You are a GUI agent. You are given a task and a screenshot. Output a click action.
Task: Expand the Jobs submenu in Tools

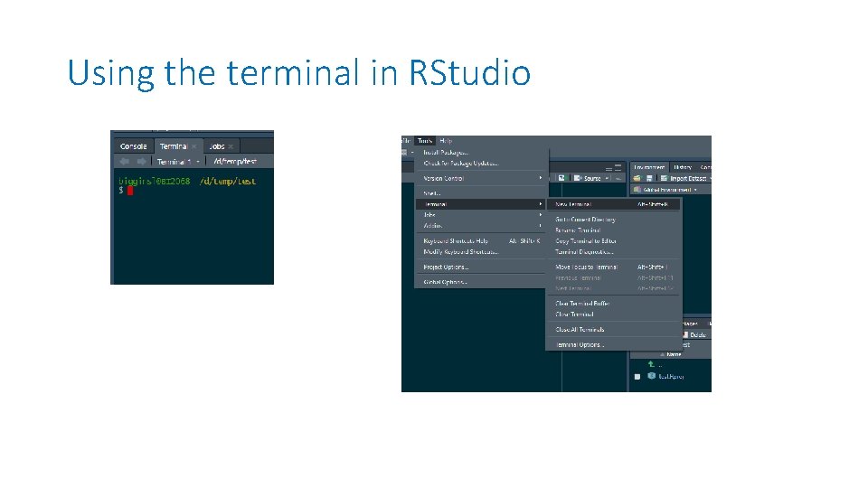[482, 215]
